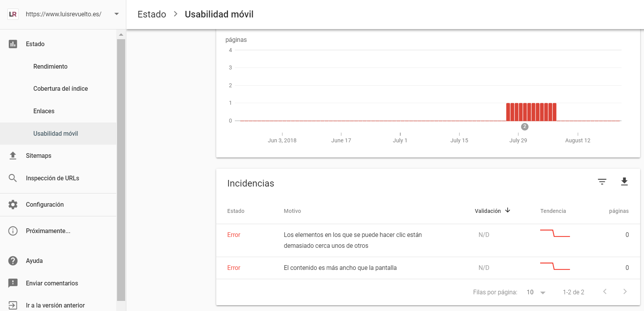This screenshot has height=311, width=644.
Task: Click the Estado bar chart icon
Action: (13, 44)
